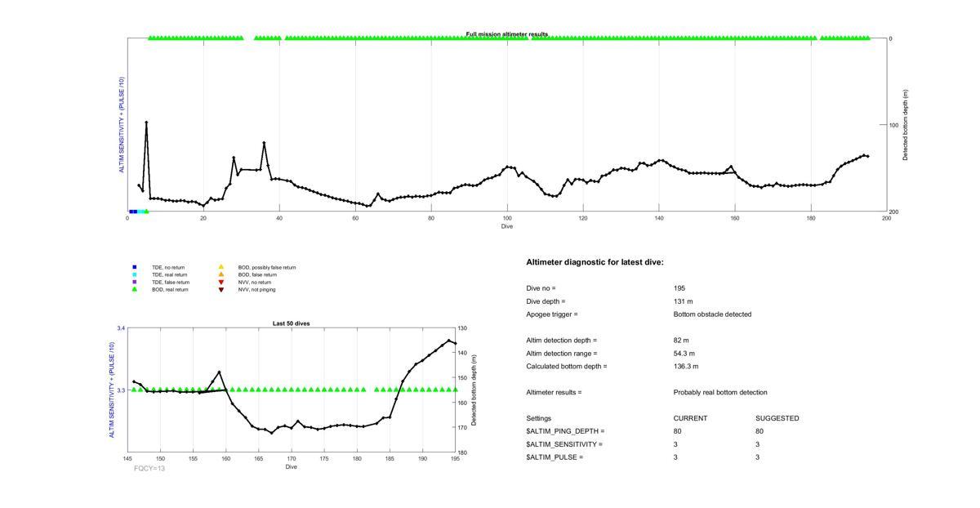Click the 'Dive' x-axis label of the Last 50 dives chart
This screenshot has height=508, width=980.
(292, 466)
